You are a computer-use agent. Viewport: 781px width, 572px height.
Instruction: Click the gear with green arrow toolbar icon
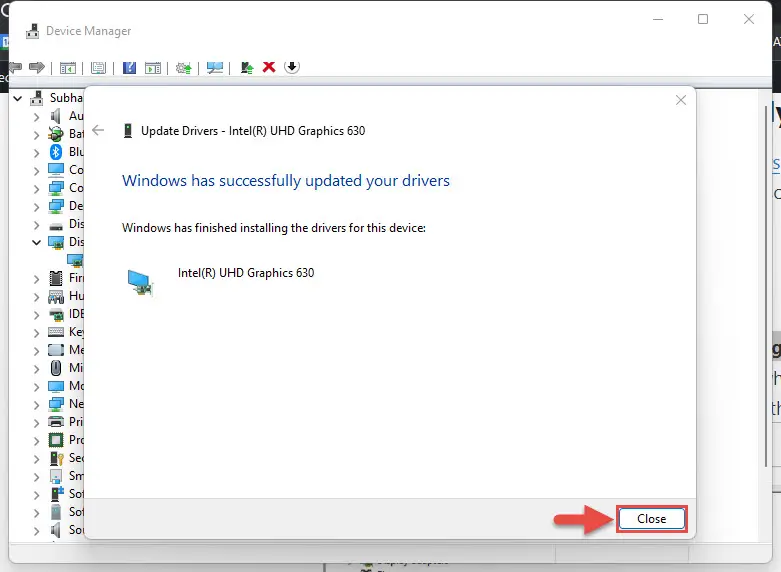pyautogui.click(x=184, y=67)
